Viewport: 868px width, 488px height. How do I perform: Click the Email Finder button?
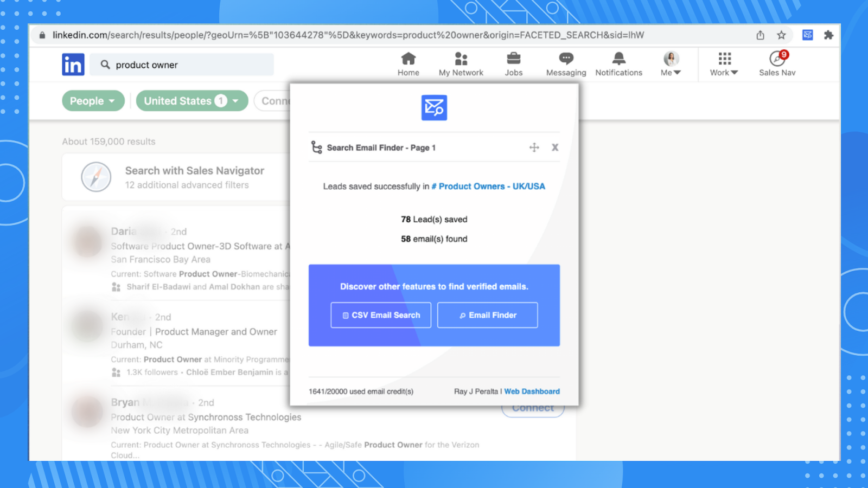pos(487,315)
